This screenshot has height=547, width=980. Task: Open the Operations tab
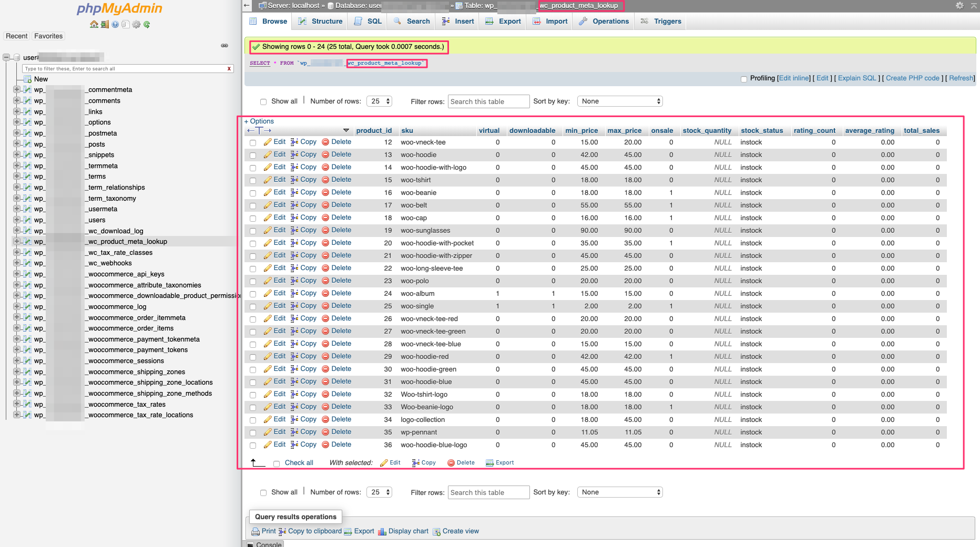(x=604, y=21)
